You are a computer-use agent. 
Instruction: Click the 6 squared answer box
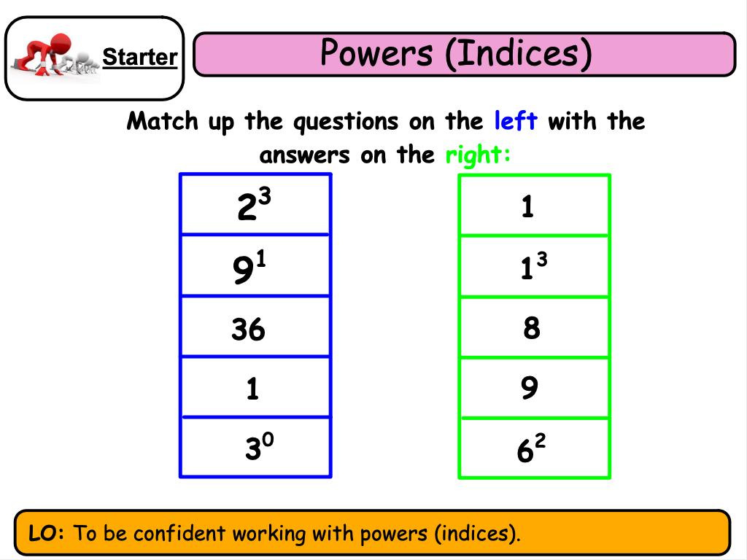point(534,449)
